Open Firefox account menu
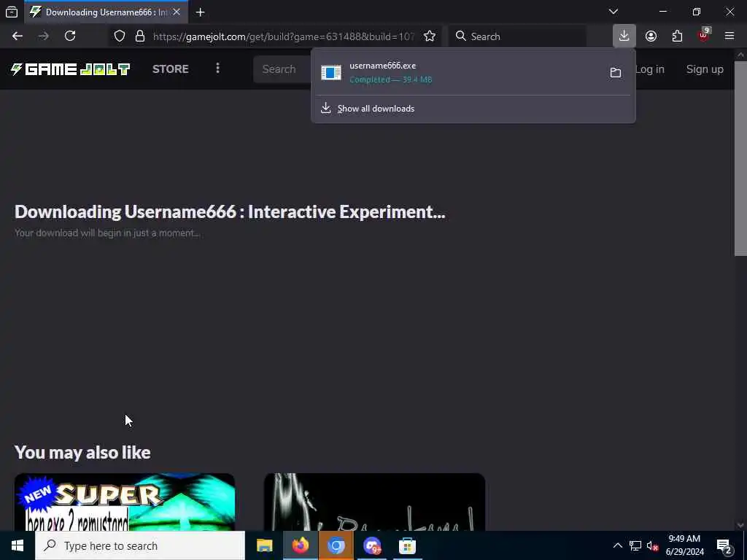 point(651,36)
